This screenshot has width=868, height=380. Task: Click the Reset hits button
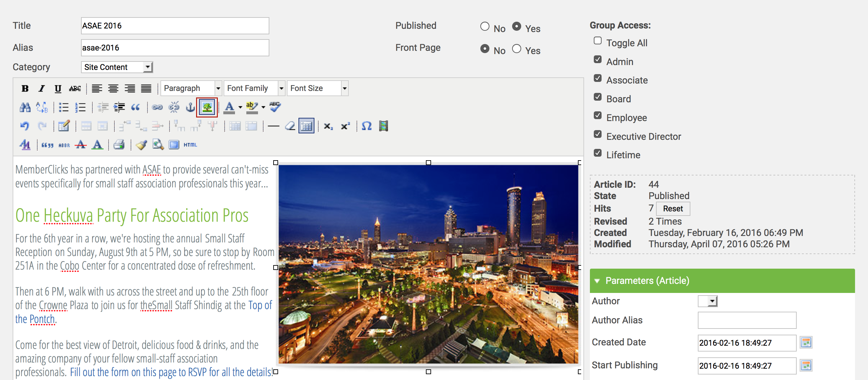pyautogui.click(x=673, y=209)
